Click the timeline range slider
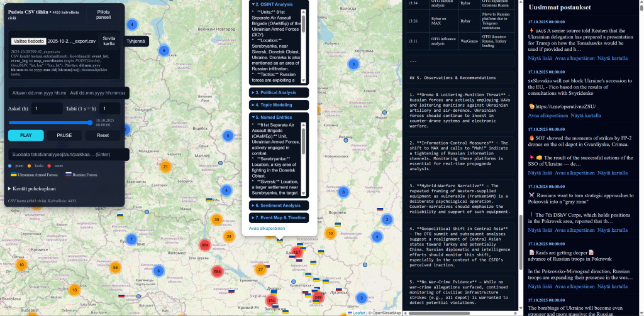 click(x=51, y=123)
